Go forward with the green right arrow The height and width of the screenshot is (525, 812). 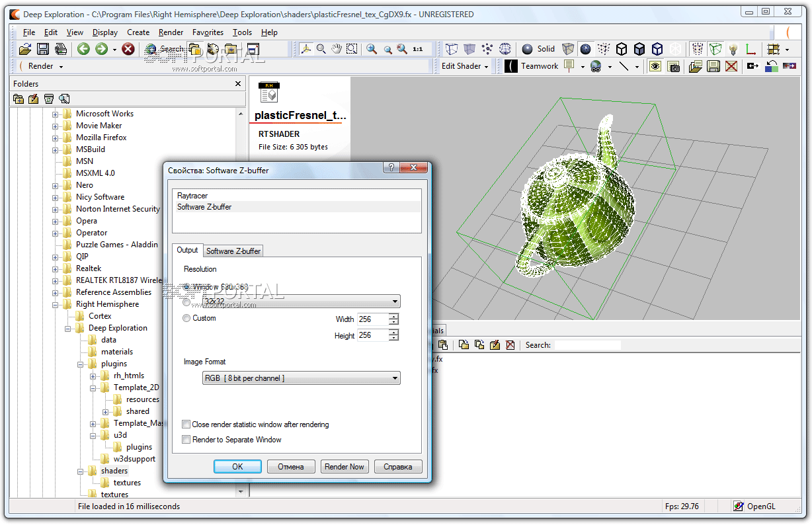click(x=101, y=49)
